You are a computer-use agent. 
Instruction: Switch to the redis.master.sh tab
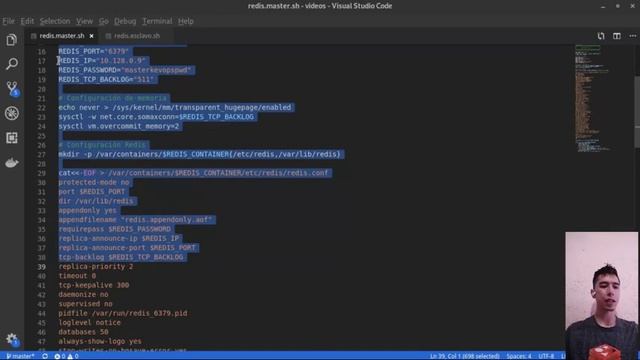[x=62, y=36]
